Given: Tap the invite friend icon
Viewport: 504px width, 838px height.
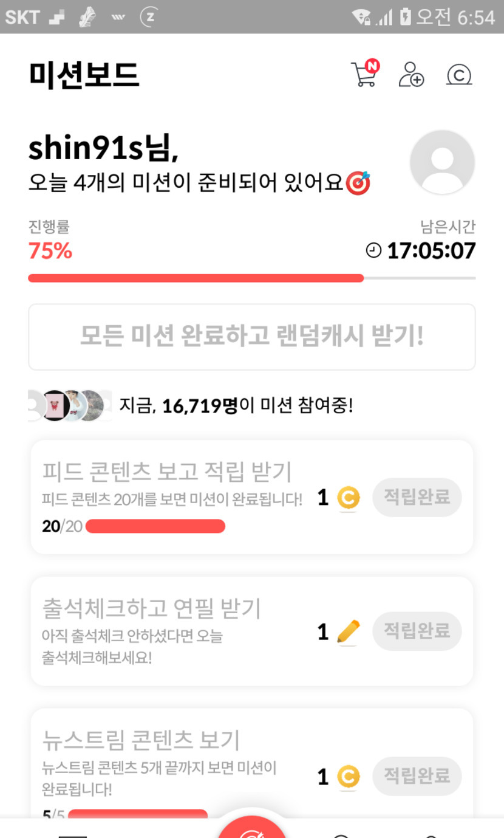Looking at the screenshot, I should [x=411, y=75].
